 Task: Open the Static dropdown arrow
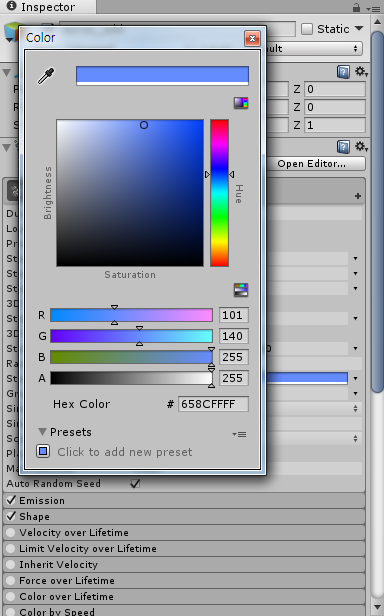pos(359,28)
